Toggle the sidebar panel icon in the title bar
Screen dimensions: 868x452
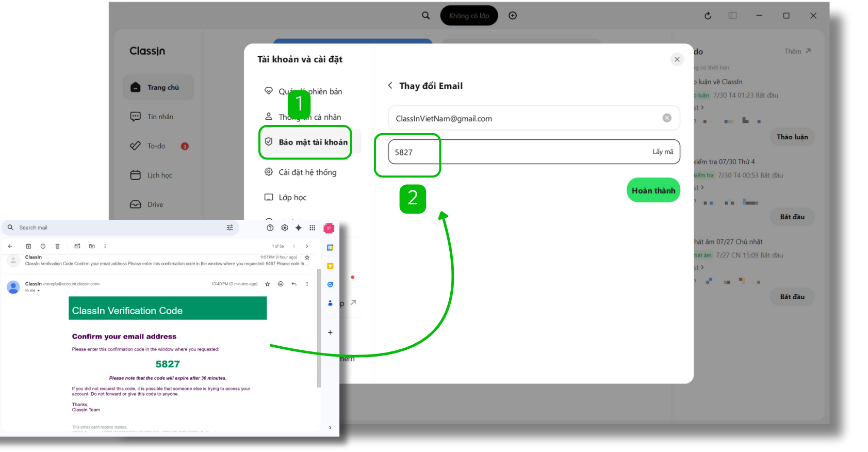732,16
